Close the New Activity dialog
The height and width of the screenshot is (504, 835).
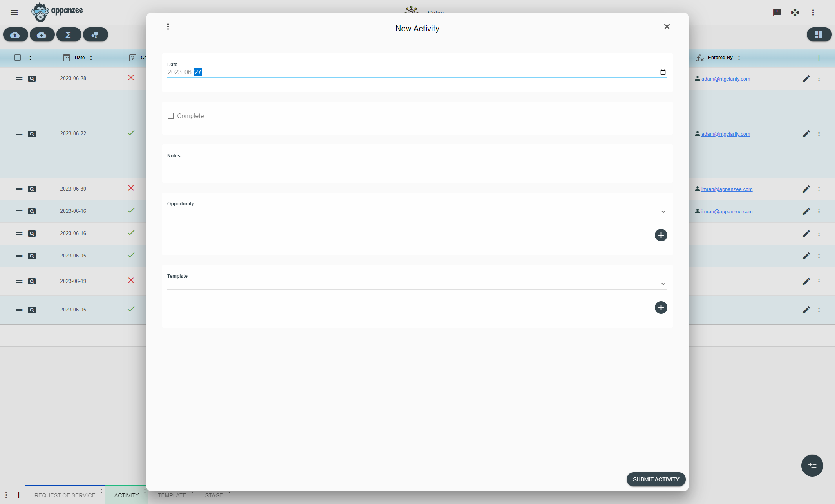[x=667, y=27]
